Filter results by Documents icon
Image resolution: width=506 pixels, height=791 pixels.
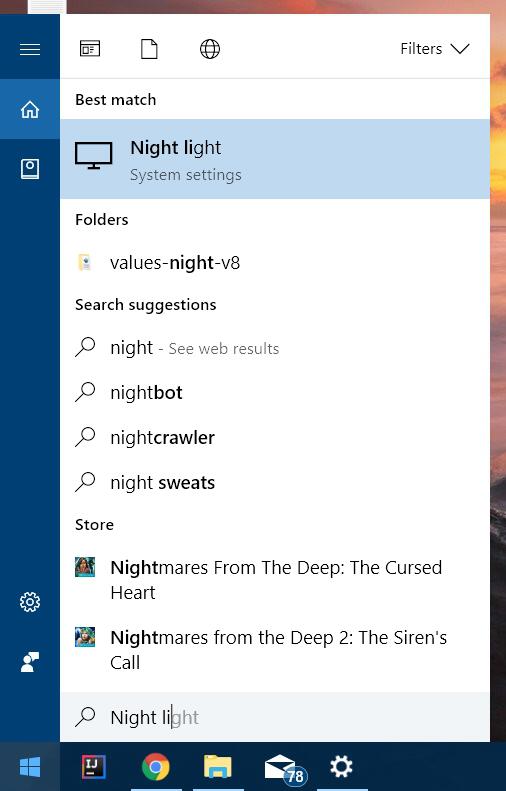tap(149, 49)
